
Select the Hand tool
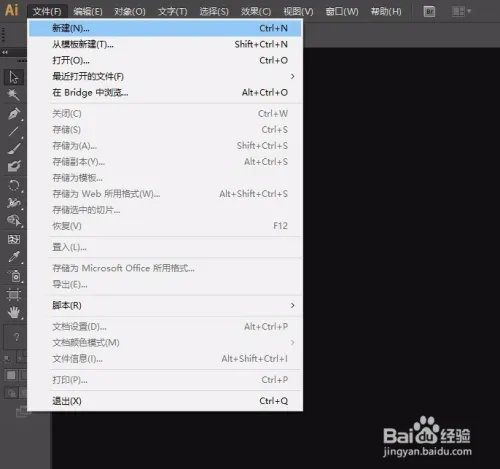[14, 313]
